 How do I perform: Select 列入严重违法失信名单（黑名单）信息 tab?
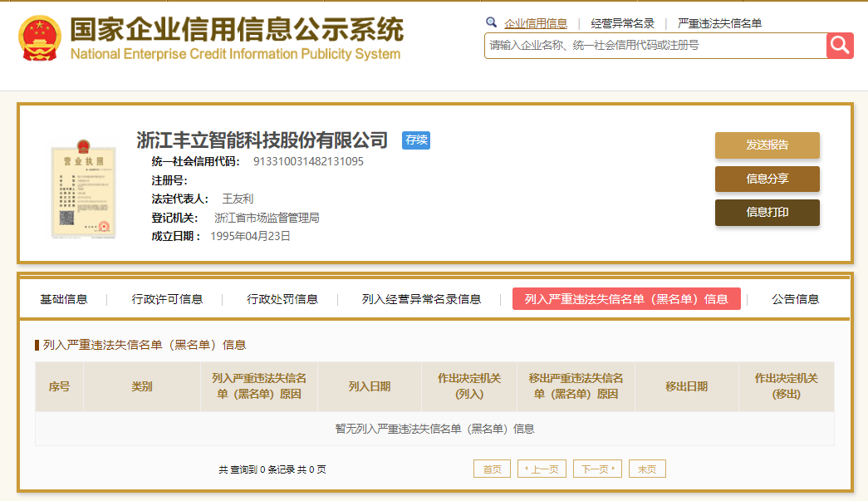pos(626,299)
